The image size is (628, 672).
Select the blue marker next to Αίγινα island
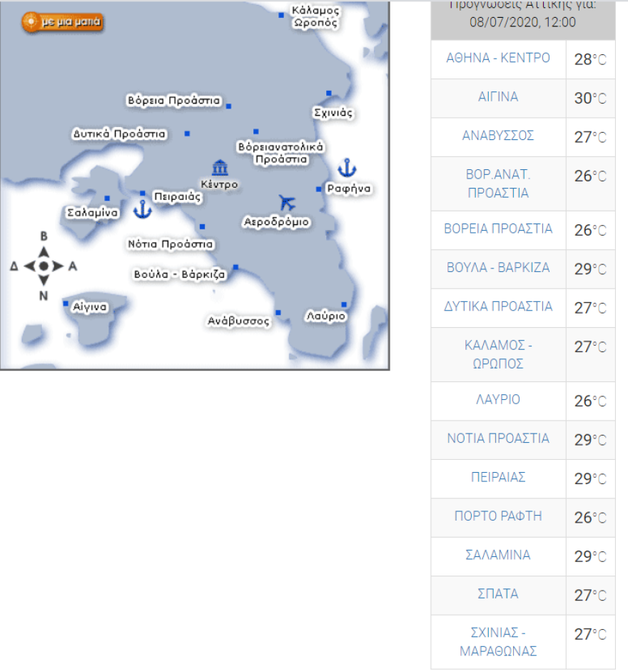pos(66,304)
